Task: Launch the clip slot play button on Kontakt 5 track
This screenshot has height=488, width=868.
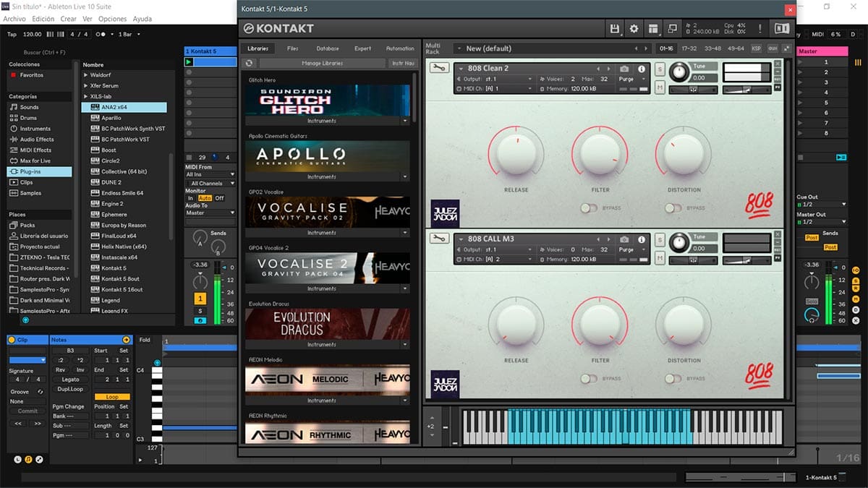Action: [x=190, y=62]
